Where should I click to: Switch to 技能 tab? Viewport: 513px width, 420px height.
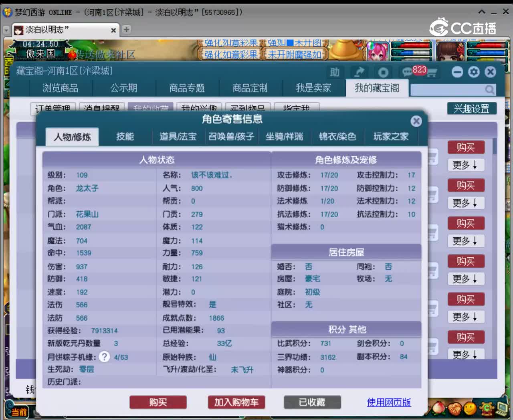(x=125, y=136)
